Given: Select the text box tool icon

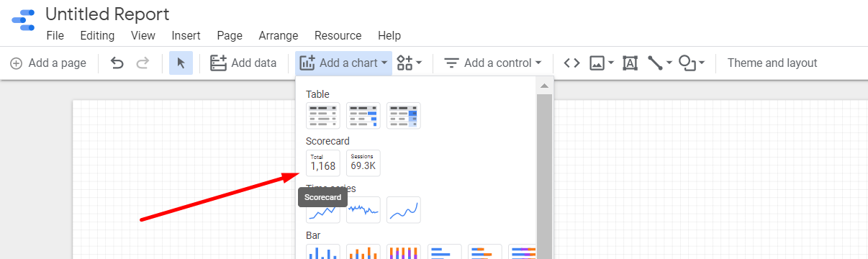Looking at the screenshot, I should (x=630, y=63).
